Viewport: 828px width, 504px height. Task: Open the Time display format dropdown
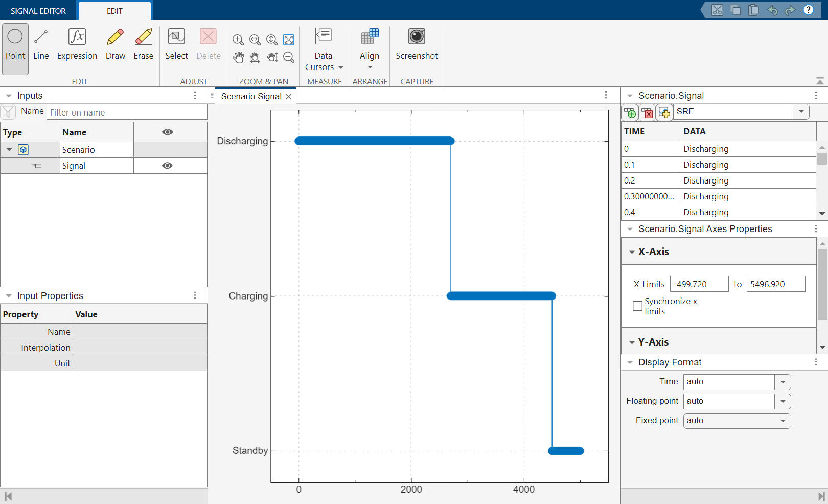(783, 382)
